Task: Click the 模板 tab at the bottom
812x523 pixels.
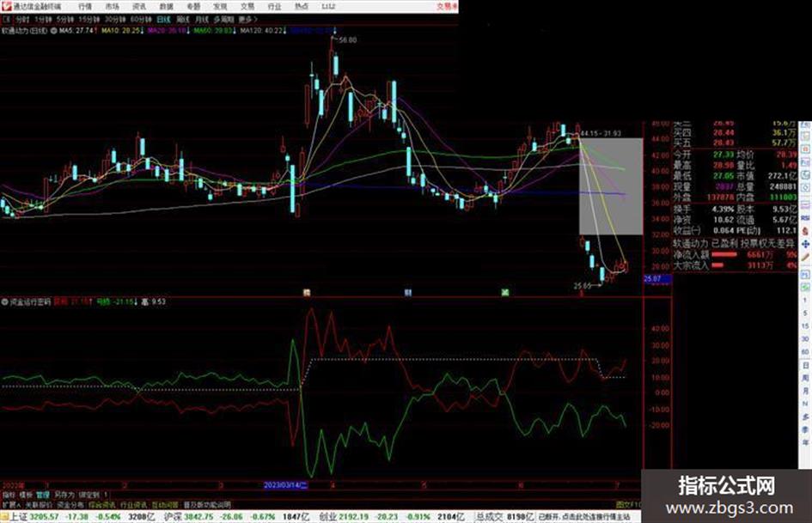Action: tap(26, 495)
